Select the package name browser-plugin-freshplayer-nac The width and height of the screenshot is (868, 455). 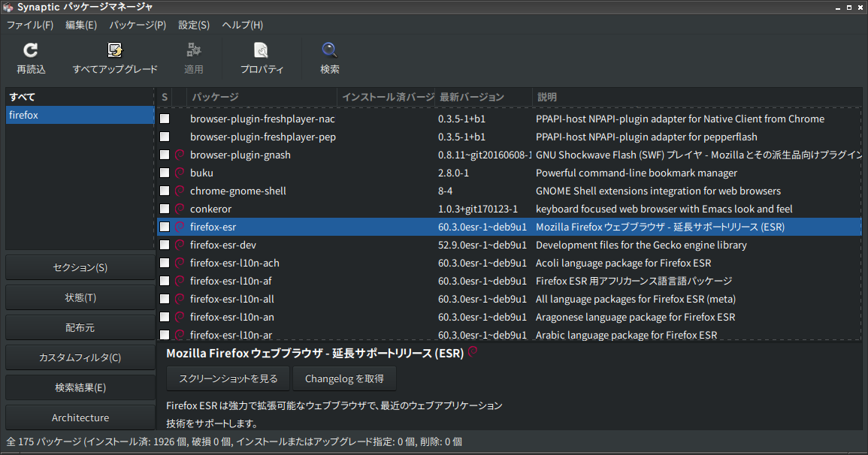pyautogui.click(x=262, y=119)
